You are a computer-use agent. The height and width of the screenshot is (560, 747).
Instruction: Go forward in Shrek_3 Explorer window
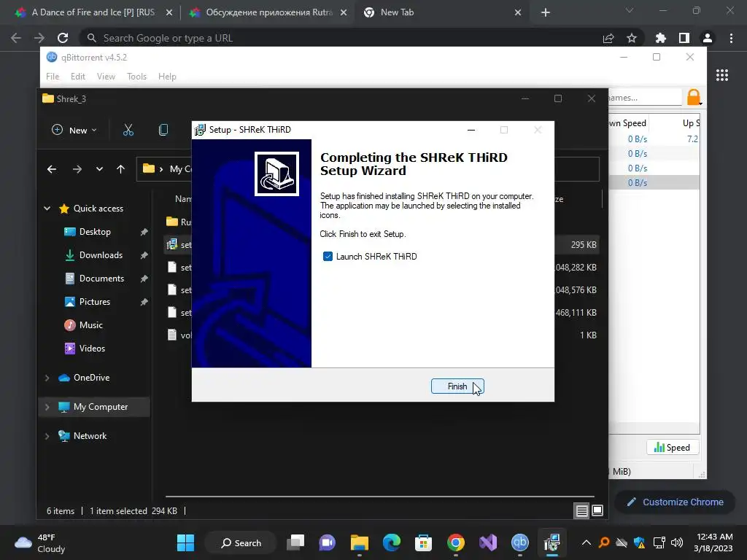[x=77, y=169]
